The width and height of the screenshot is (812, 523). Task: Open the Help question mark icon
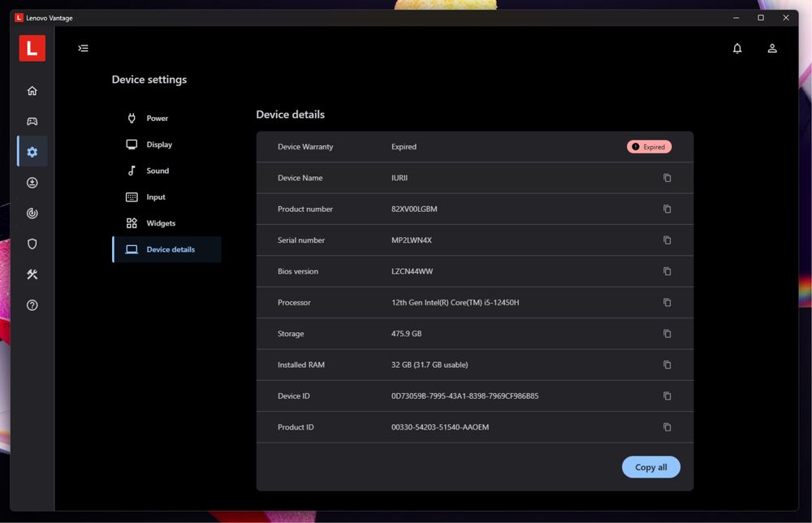[x=32, y=305]
